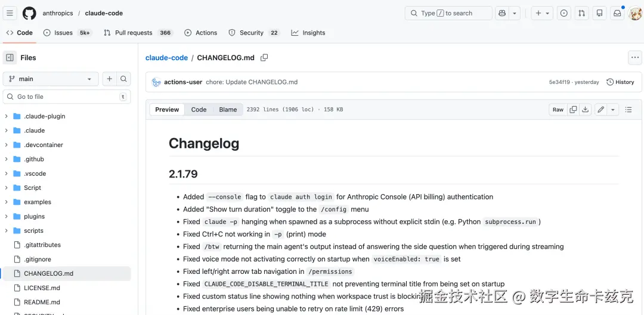
Task: Focus the Go to file field
Action: tap(67, 97)
